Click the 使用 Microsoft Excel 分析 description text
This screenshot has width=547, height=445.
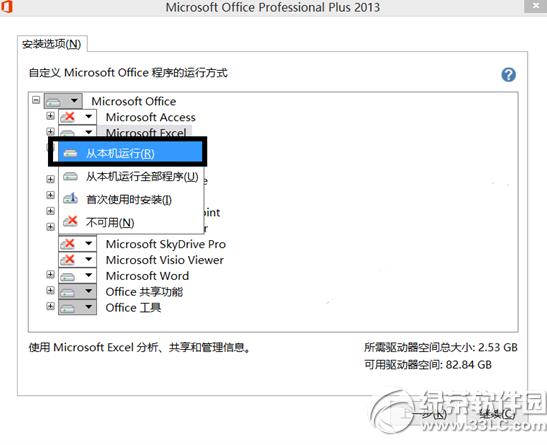click(x=140, y=347)
